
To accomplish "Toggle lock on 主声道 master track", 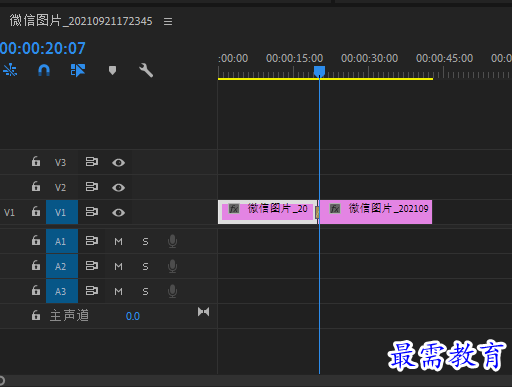I will (36, 316).
